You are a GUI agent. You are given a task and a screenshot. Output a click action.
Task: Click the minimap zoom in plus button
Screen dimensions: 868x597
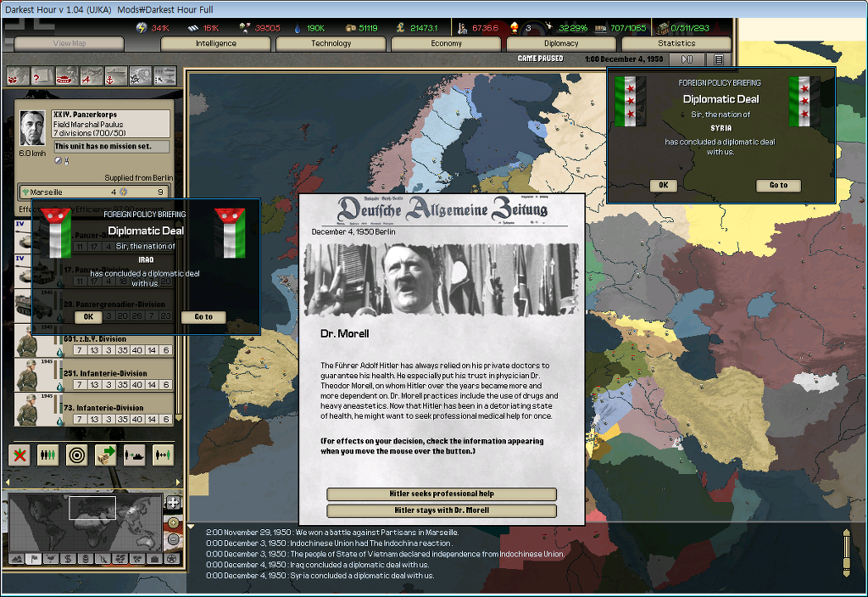coord(173,522)
